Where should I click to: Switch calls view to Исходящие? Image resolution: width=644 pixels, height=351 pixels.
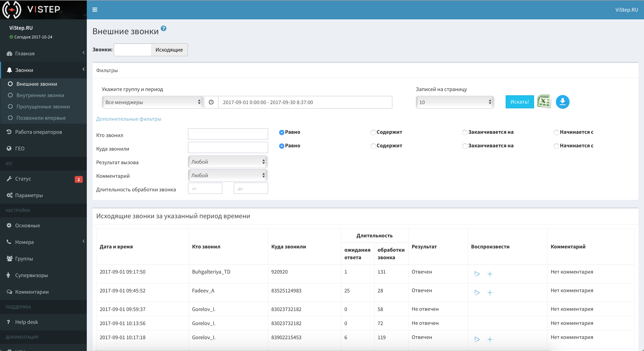[x=169, y=50]
